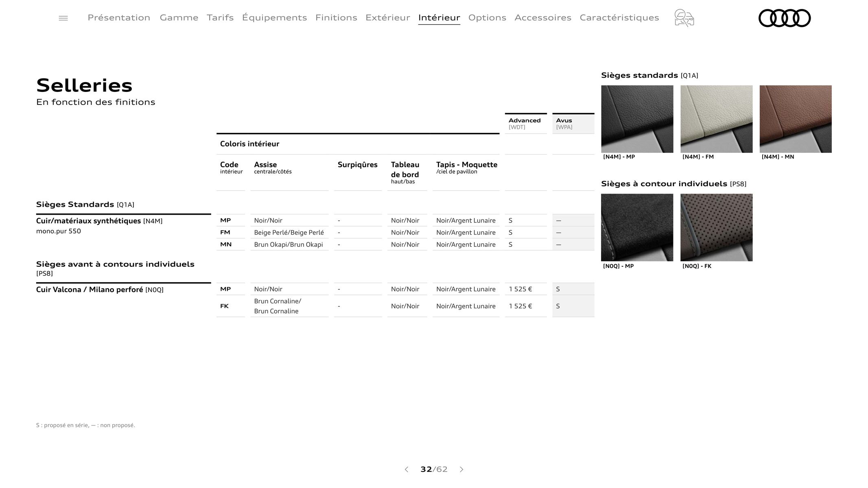Viewport: 868px width, 488px height.
Task: Go to previous page arrow
Action: coord(406,469)
